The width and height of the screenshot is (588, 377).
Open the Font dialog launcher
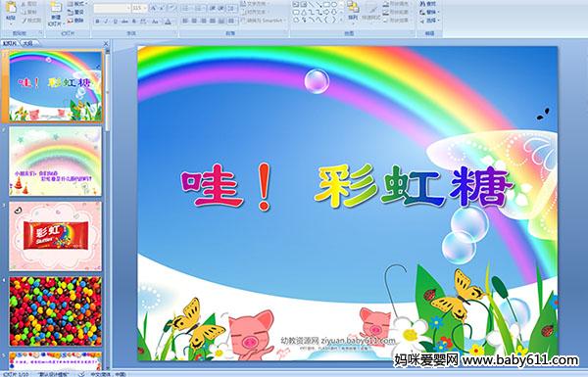pos(175,33)
